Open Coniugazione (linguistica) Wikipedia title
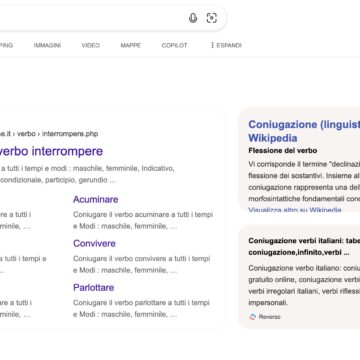 [304, 131]
